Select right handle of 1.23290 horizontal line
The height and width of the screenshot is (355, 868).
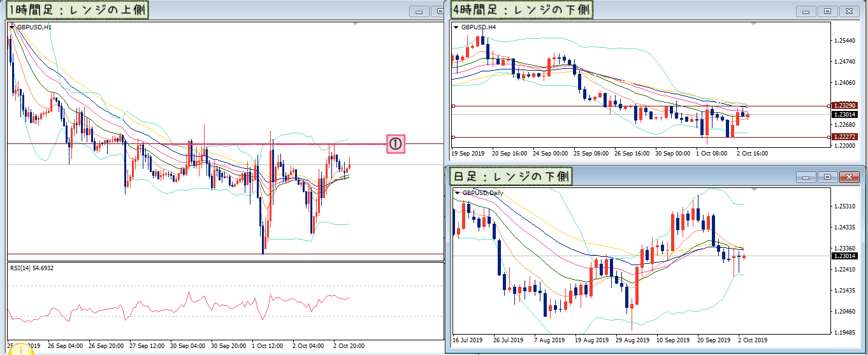coord(828,106)
